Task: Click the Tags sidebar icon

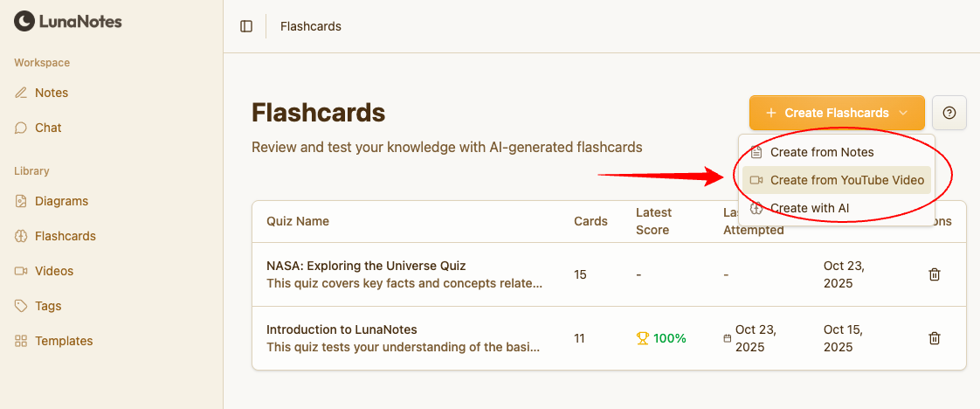Action: pos(21,306)
